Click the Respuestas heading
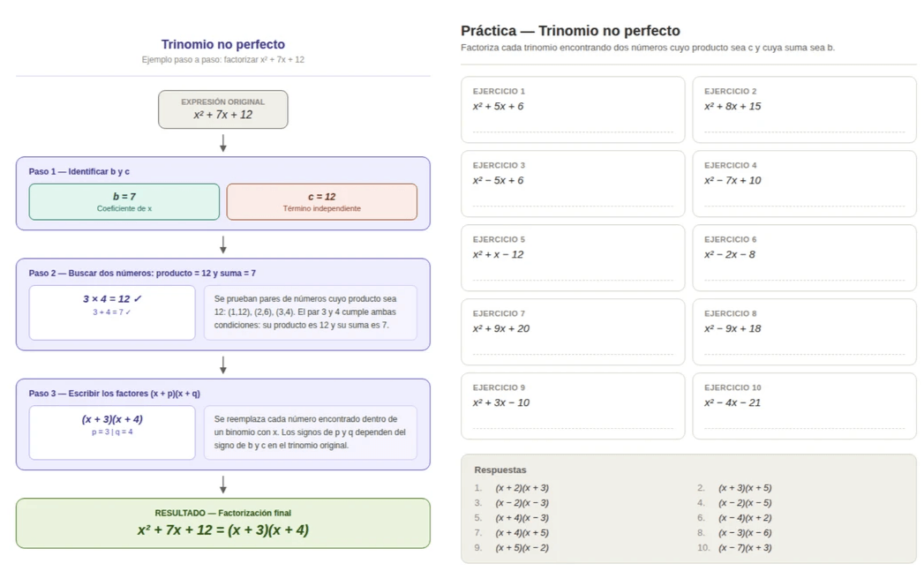The image size is (924, 571). 500,470
